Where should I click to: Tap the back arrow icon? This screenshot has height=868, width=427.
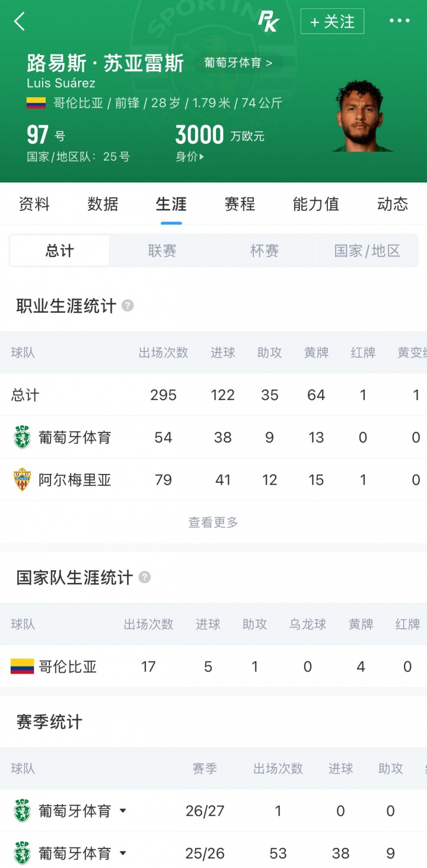(x=20, y=22)
